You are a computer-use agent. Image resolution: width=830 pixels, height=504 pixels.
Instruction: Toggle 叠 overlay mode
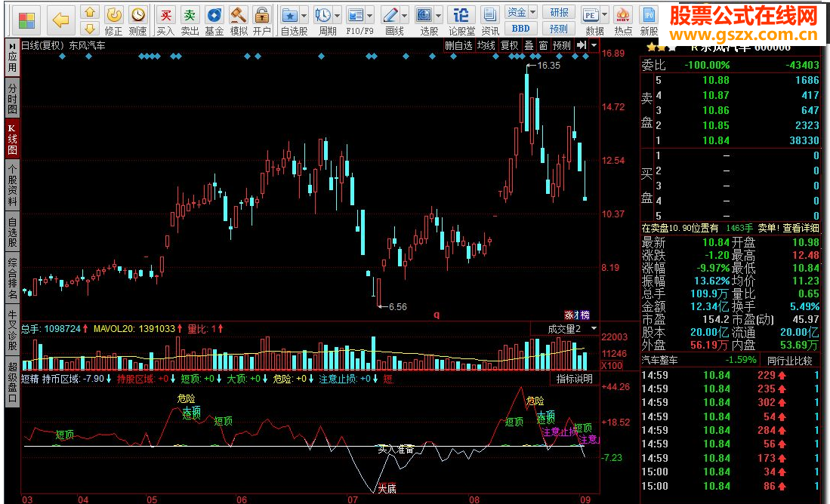(x=529, y=45)
